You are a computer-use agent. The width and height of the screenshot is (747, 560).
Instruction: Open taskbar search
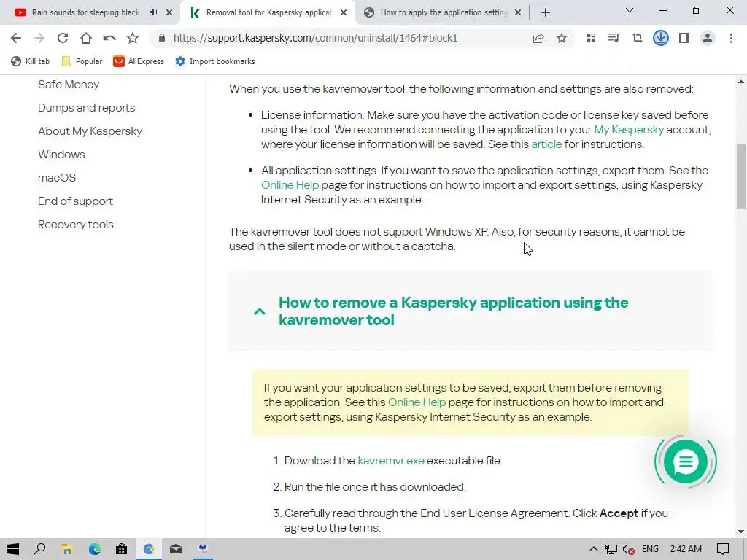40,549
